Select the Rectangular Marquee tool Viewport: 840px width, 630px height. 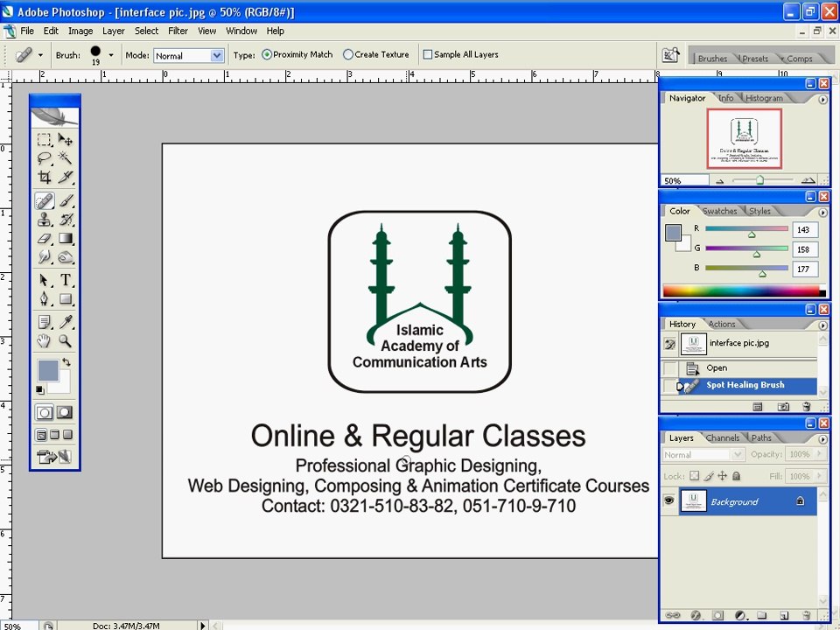45,140
